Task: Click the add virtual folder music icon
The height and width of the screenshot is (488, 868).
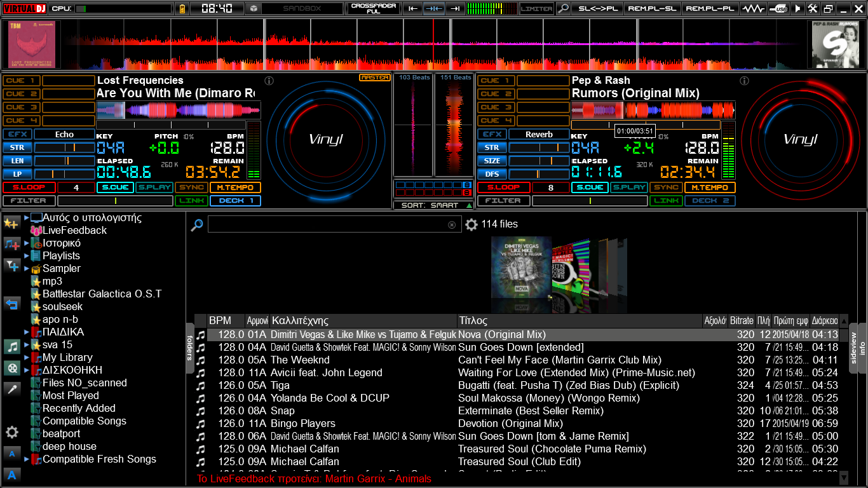Action: tap(11, 244)
